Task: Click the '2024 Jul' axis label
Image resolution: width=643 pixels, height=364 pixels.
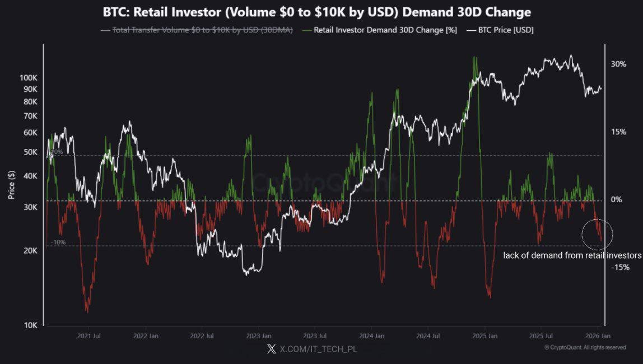Action: click(428, 335)
